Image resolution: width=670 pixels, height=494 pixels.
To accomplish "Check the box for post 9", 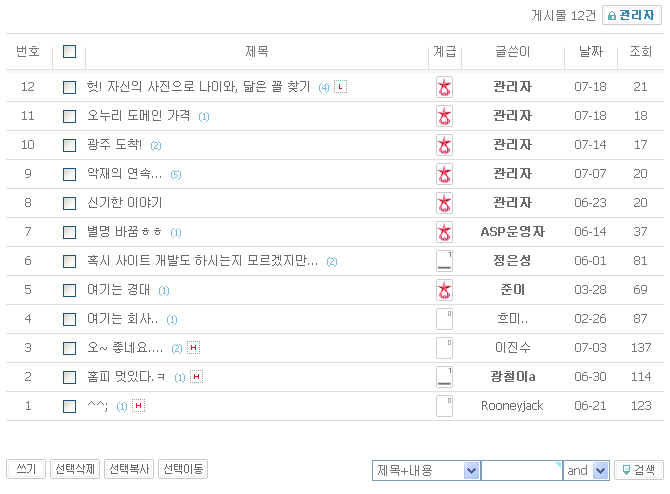I will [69, 174].
